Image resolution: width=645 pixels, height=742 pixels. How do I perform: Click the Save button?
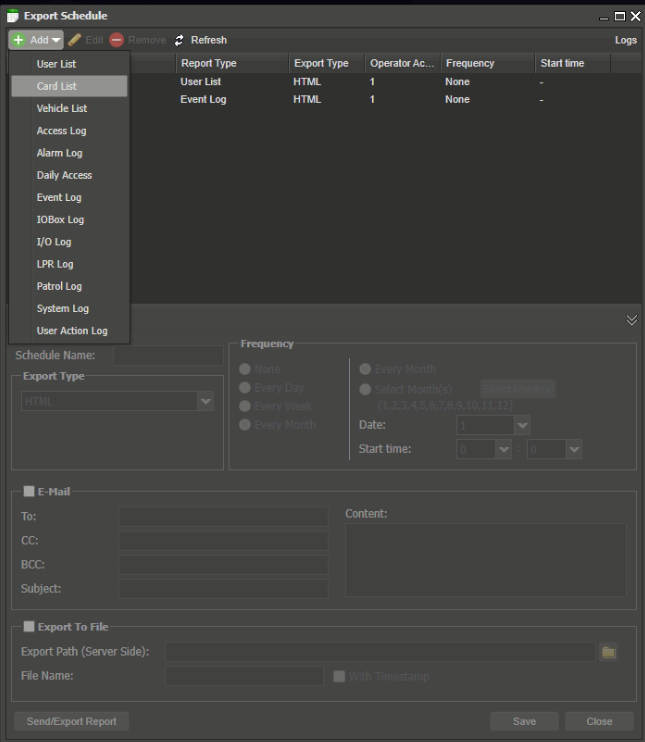coord(524,721)
